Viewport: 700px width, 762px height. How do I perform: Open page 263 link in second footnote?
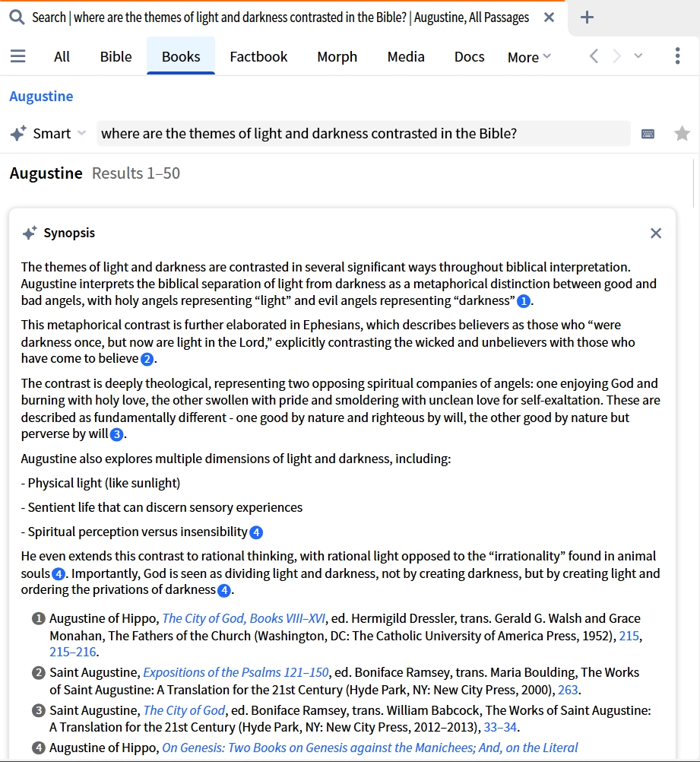tap(568, 690)
